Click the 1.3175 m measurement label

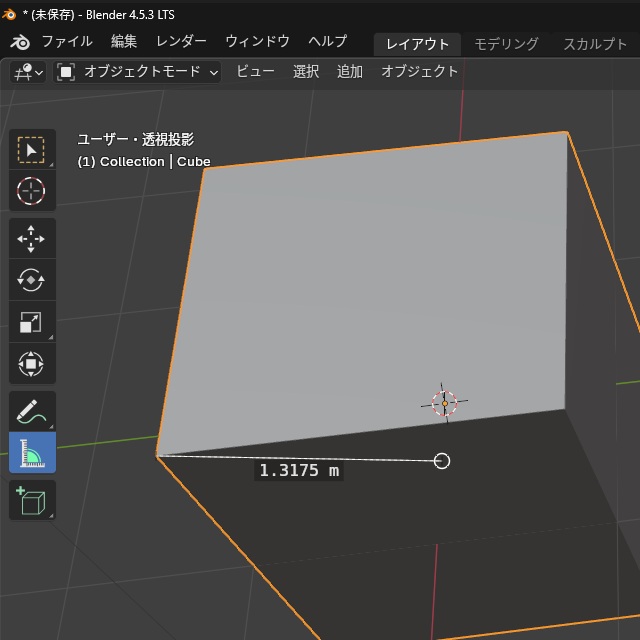pos(299,470)
